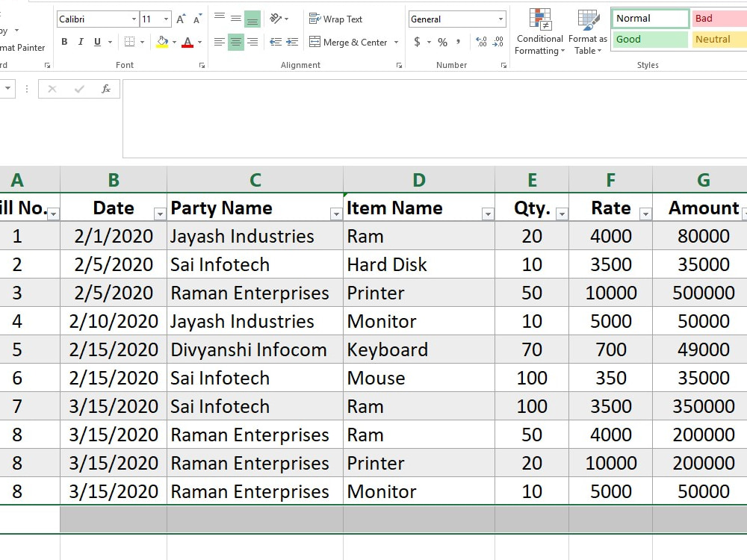Select cell containing Keyboard
The image size is (747, 560).
point(419,349)
